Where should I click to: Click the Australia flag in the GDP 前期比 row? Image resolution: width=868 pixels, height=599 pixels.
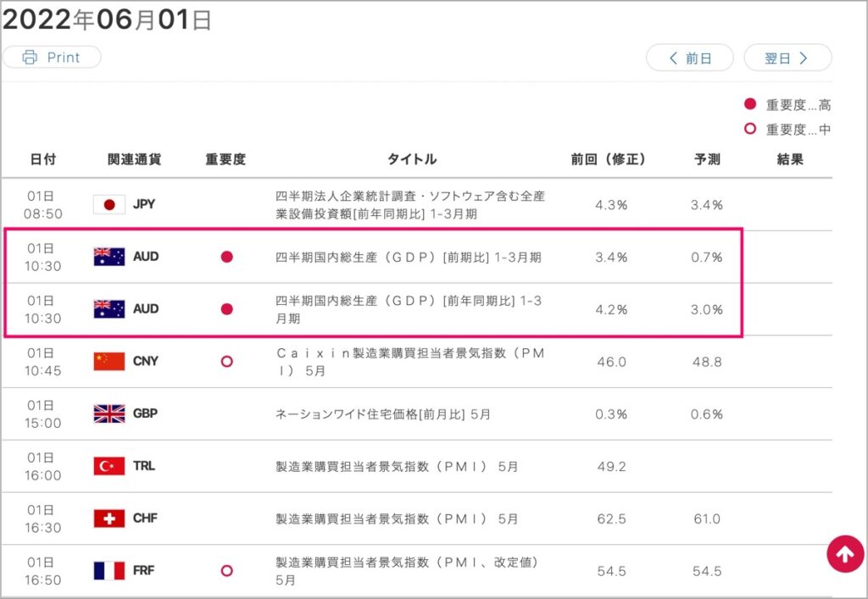click(109, 257)
